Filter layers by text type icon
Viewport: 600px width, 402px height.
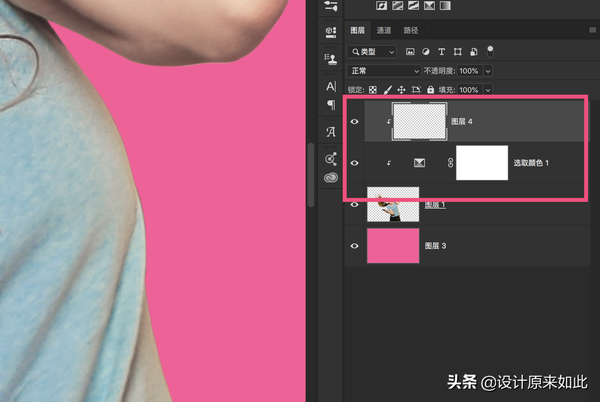[x=441, y=51]
